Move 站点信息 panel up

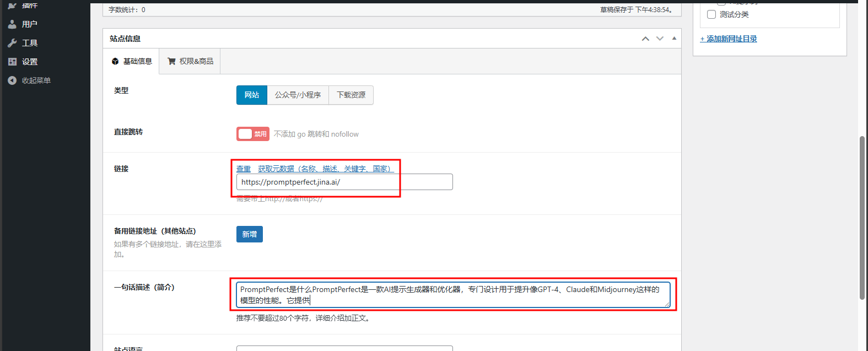click(x=645, y=39)
